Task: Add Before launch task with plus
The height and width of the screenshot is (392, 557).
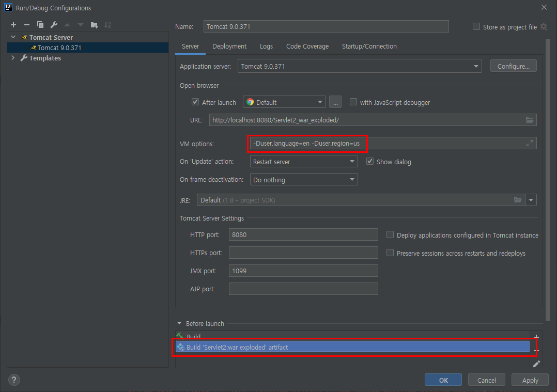Action: (x=536, y=337)
